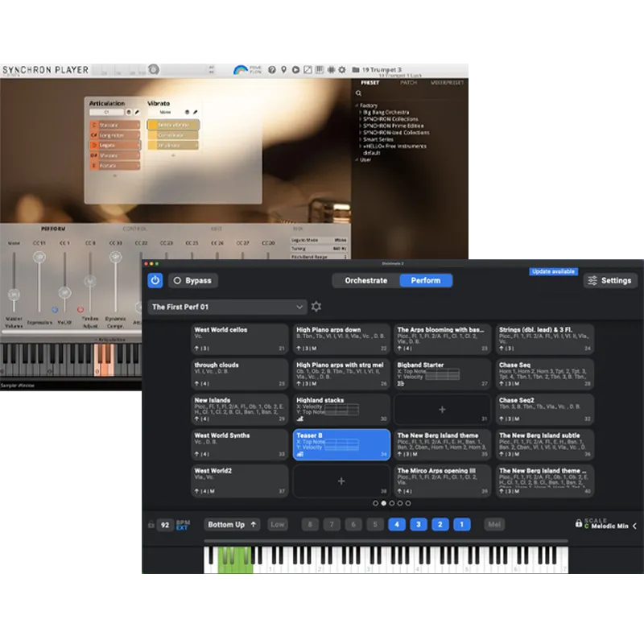The width and height of the screenshot is (644, 644).
Task: Expand scale panel chevron next to Melodic Min
Action: click(634, 526)
